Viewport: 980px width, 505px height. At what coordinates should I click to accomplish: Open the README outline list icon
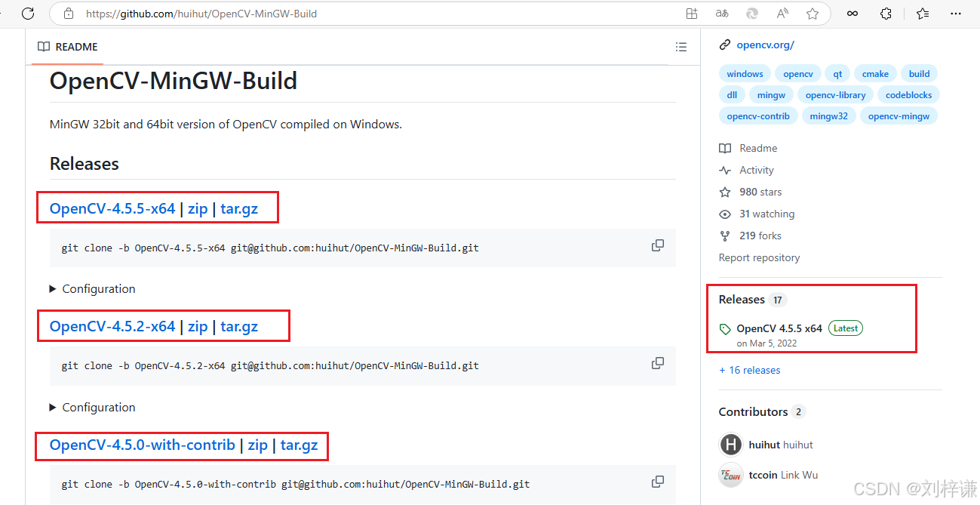pyautogui.click(x=681, y=47)
